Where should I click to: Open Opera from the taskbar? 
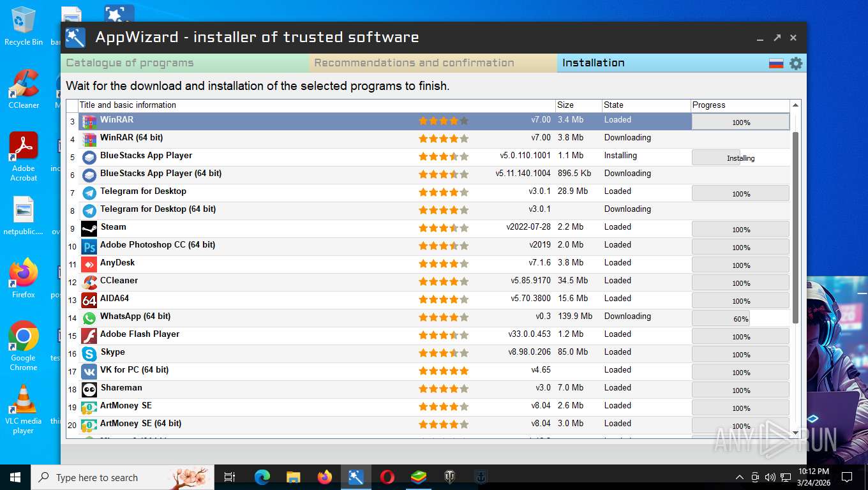387,477
